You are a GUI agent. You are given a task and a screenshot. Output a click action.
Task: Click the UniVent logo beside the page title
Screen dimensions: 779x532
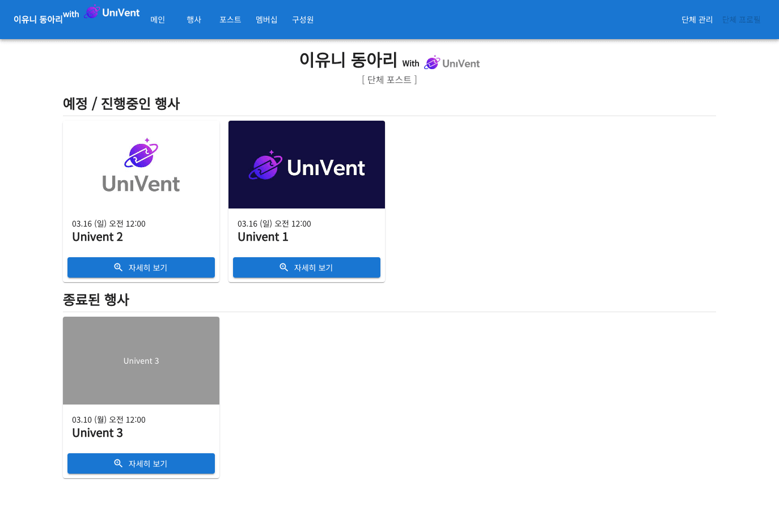452,63
